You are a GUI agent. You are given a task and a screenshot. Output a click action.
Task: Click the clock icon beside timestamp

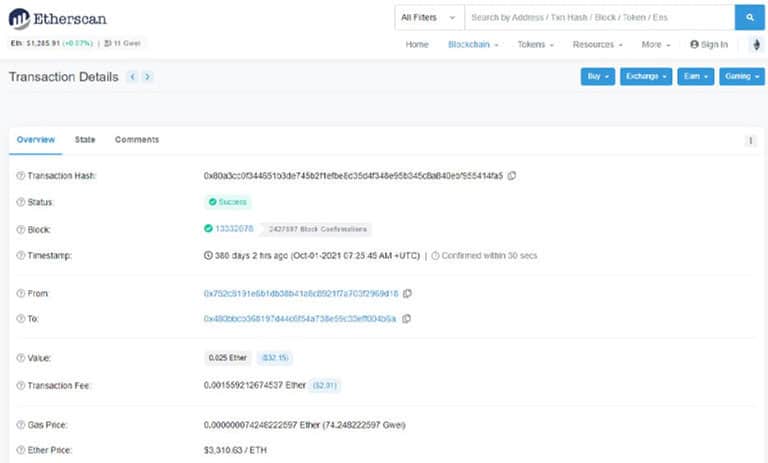click(x=208, y=255)
